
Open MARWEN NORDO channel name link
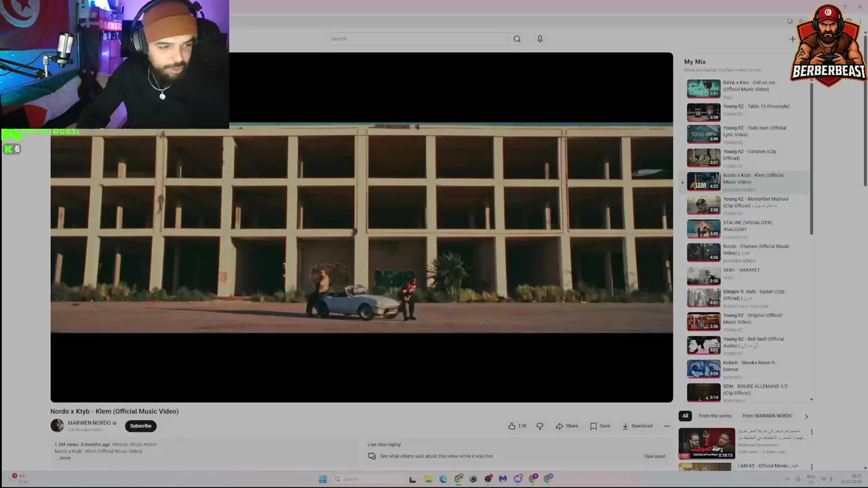90,423
